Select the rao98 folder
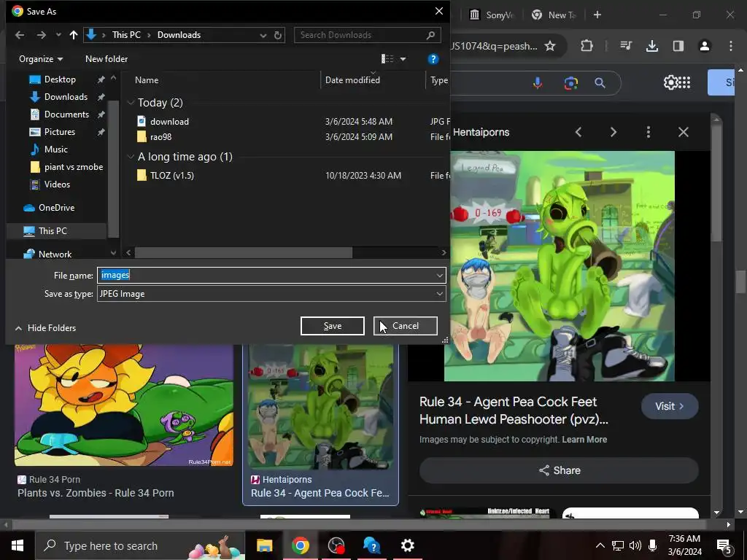Viewport: 747px width, 560px height. point(160,136)
